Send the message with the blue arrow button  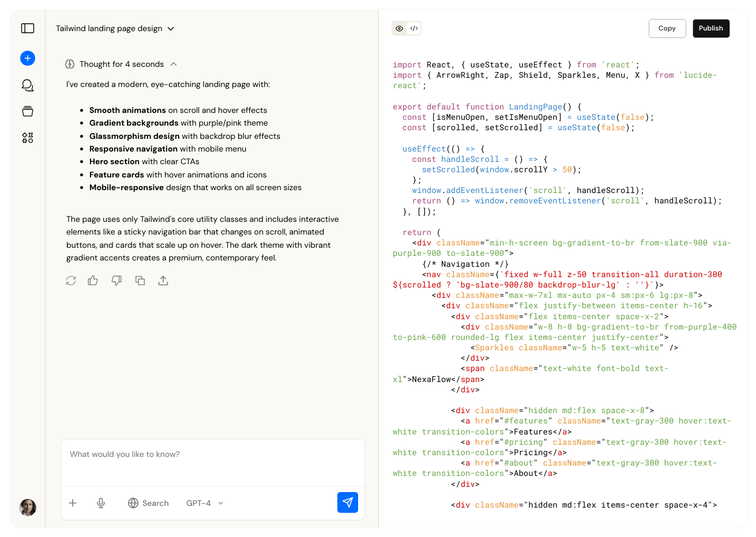pyautogui.click(x=348, y=502)
